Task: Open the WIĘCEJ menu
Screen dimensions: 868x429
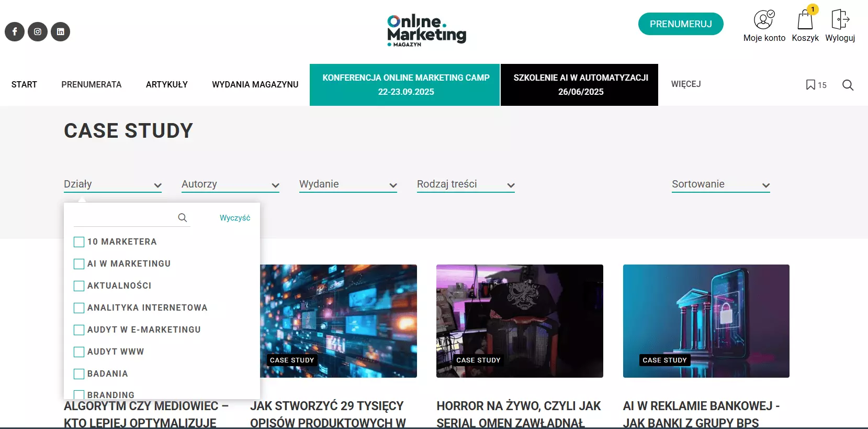Action: (x=686, y=84)
